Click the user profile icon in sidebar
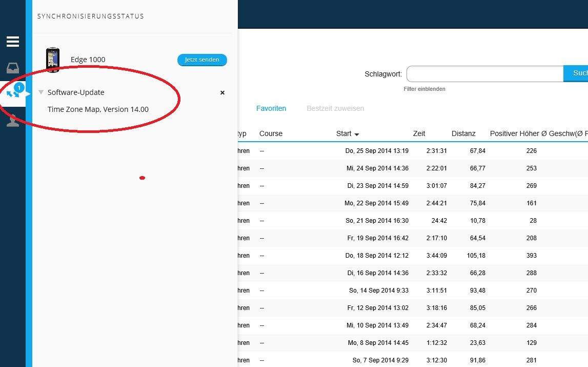588x367 pixels. tap(12, 121)
